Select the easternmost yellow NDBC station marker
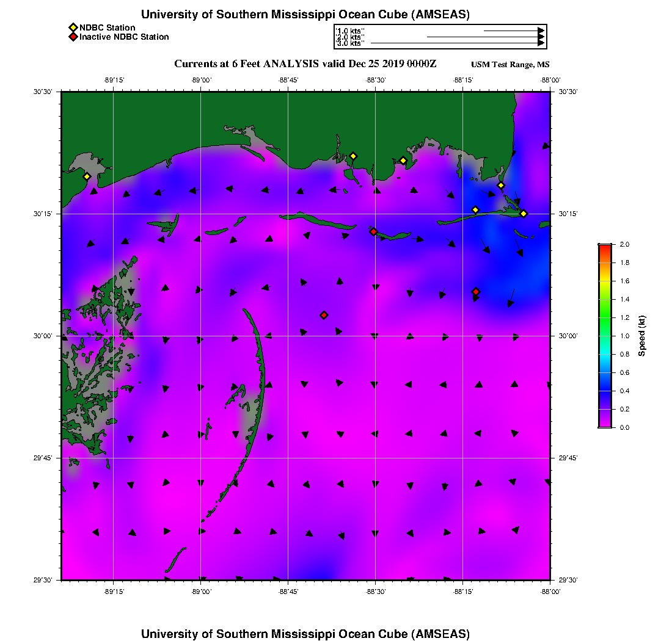 pyautogui.click(x=524, y=214)
